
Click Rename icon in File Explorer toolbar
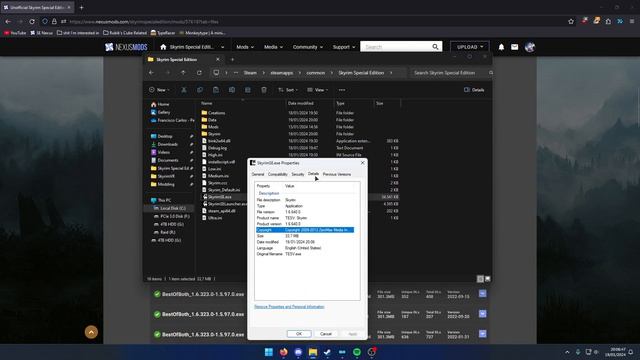231,90
